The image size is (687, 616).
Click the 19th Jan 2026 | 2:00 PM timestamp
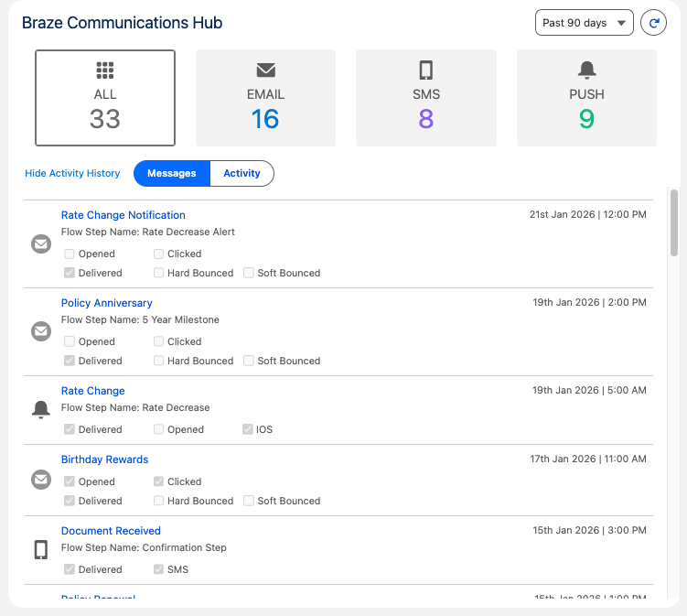point(589,302)
